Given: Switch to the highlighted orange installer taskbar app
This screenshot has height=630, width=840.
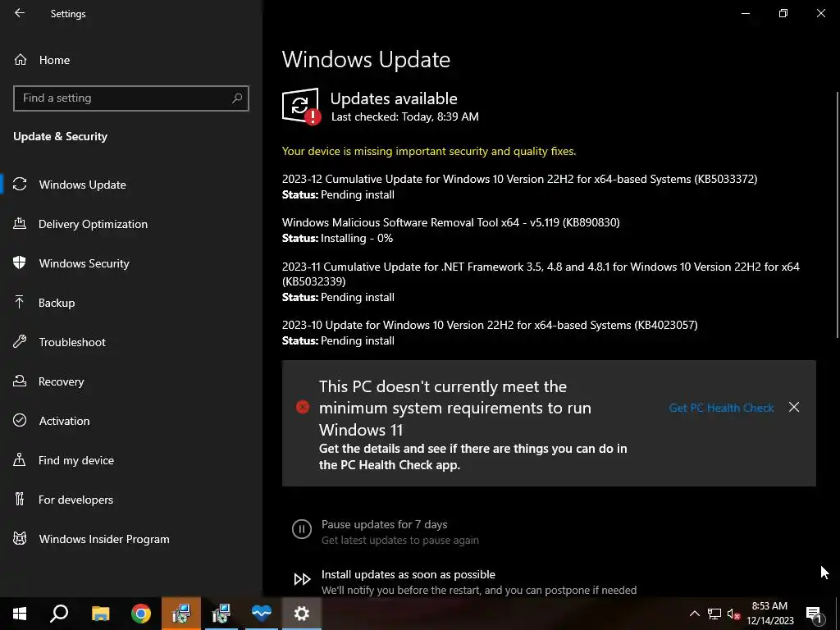Looking at the screenshot, I should pos(181,614).
